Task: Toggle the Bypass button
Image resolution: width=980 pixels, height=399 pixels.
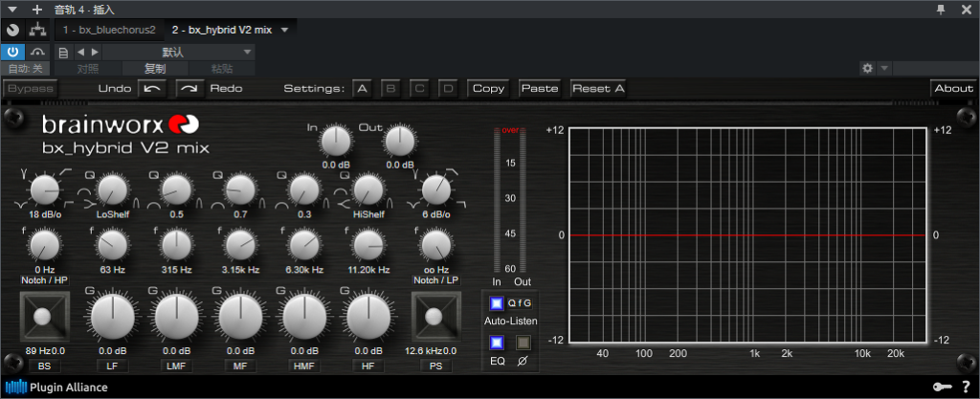Action: point(31,89)
